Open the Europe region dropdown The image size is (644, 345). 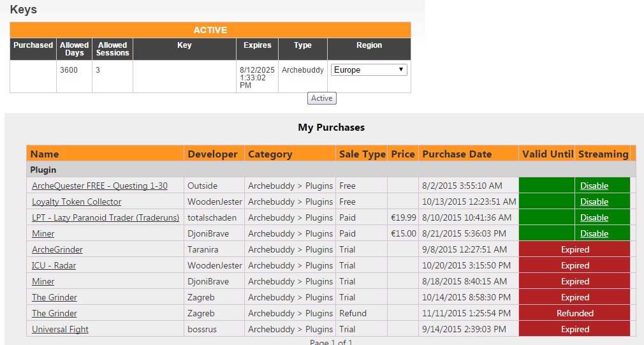tap(369, 70)
